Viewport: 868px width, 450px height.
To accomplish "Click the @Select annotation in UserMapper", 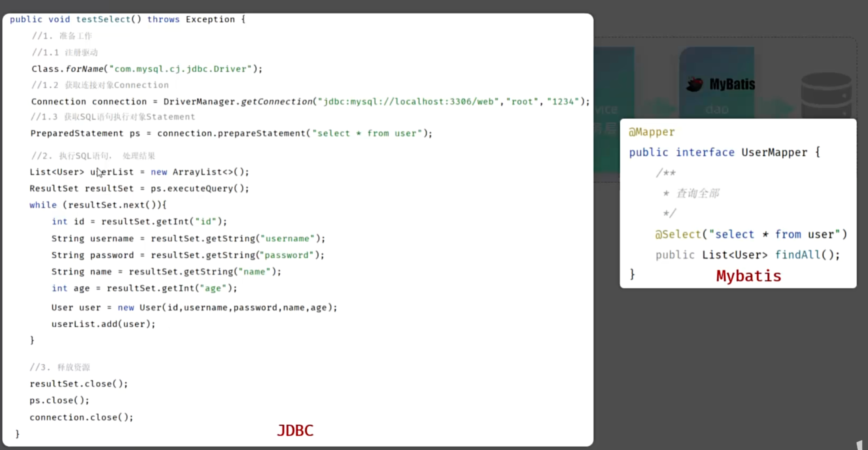I will coord(678,234).
